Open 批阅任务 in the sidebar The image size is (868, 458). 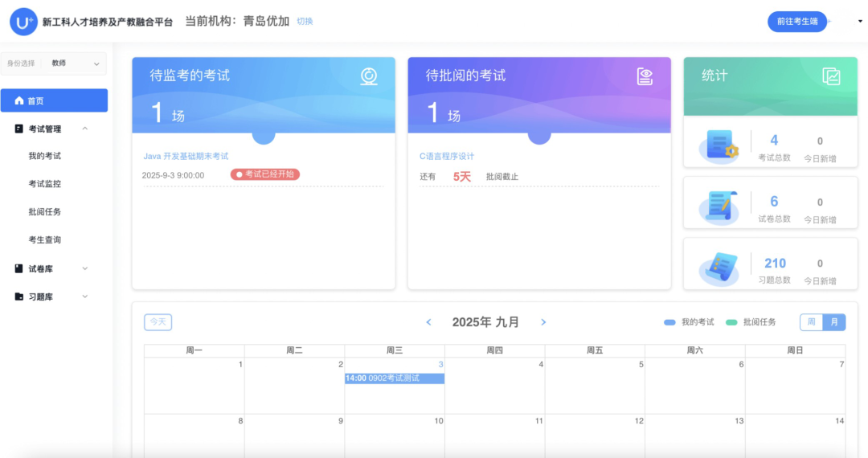click(45, 212)
